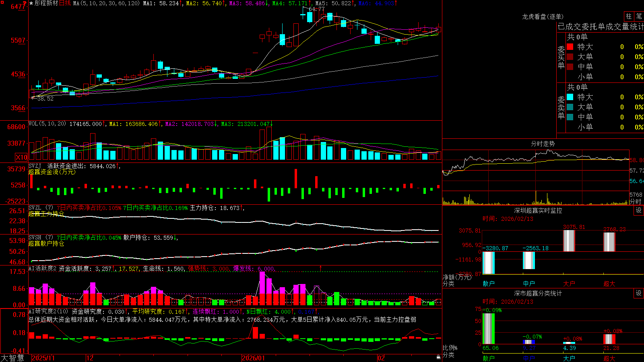This screenshot has height=362, width=644.
Task: Click the 超赢资金流(万元) label
Action: tap(52, 172)
